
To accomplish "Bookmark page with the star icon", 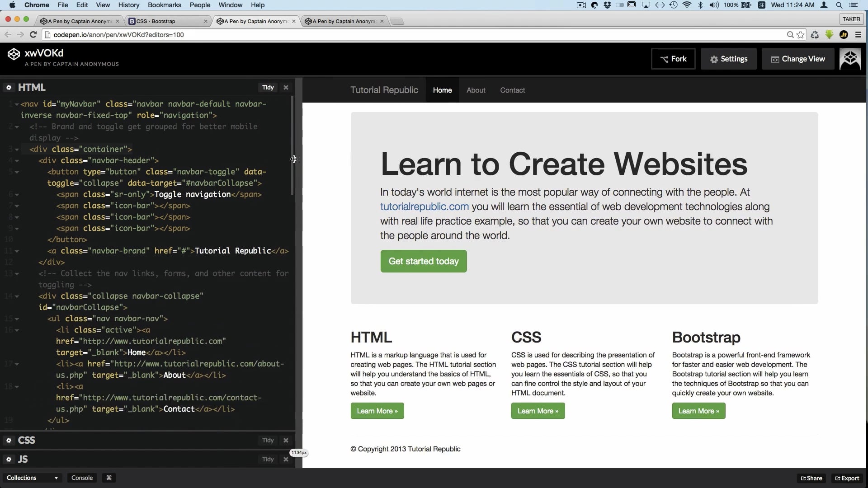I will tap(801, 35).
